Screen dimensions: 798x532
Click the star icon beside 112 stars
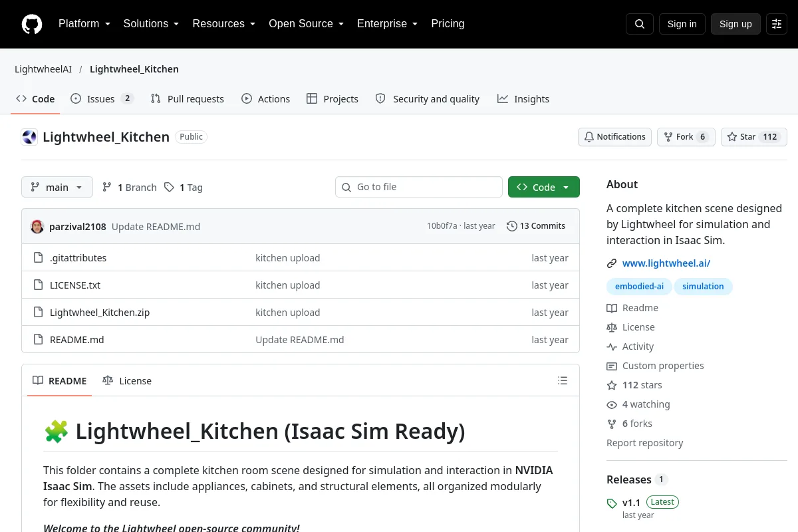pos(612,385)
